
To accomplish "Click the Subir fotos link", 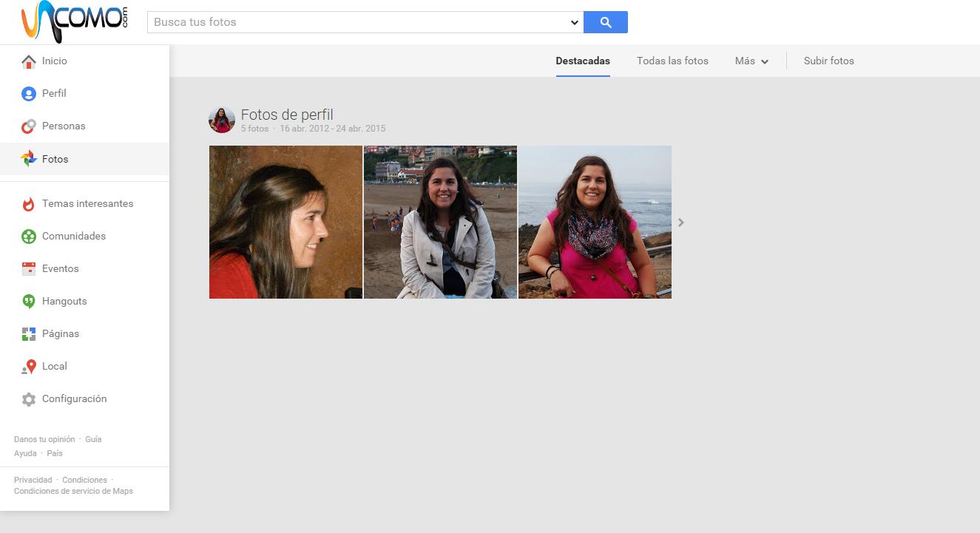I will coord(828,61).
